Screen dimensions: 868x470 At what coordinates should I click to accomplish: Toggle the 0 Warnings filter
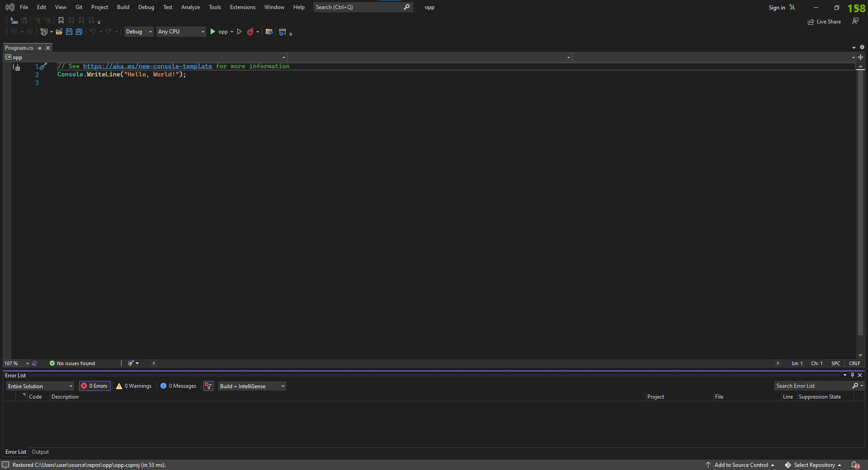pos(134,386)
